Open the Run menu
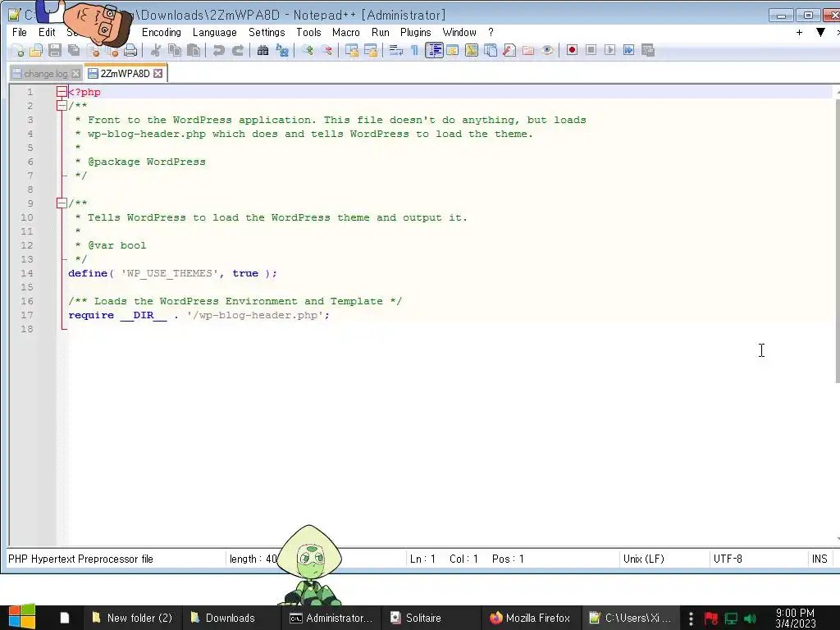This screenshot has height=630, width=840. pyautogui.click(x=381, y=32)
